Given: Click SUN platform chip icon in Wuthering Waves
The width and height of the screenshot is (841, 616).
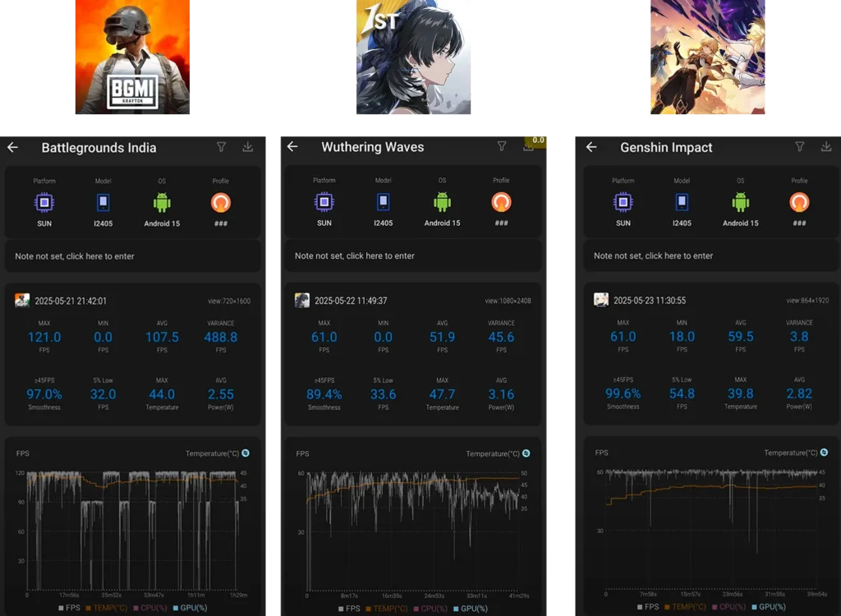Looking at the screenshot, I should [324, 202].
